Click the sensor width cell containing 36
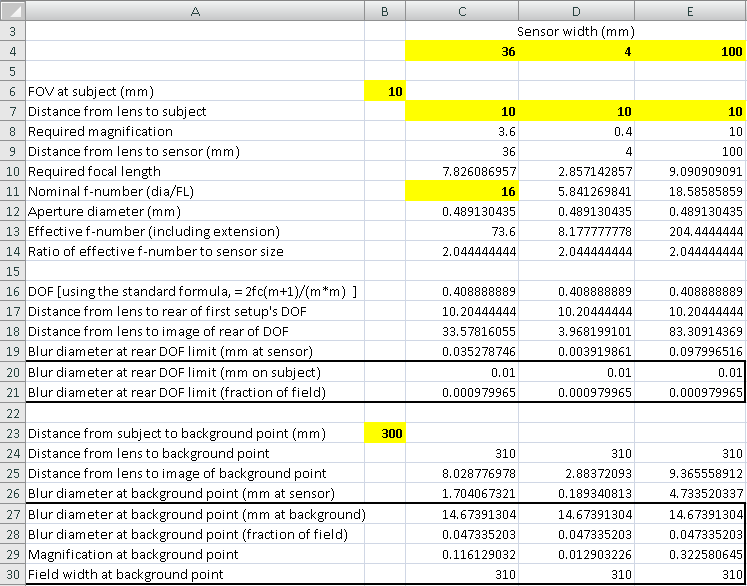Image resolution: width=747 pixels, height=586 pixels. coord(462,51)
